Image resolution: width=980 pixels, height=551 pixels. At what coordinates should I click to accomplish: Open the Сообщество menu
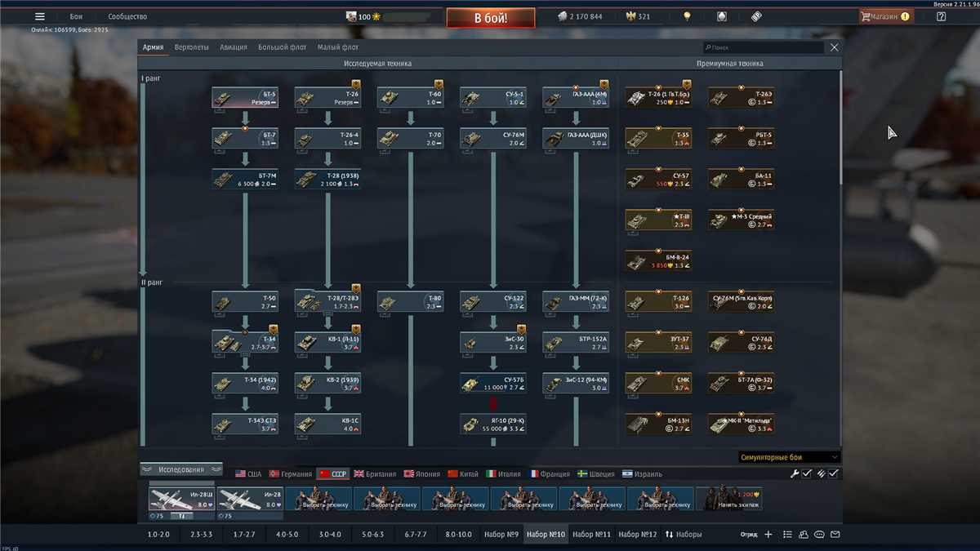click(x=127, y=16)
